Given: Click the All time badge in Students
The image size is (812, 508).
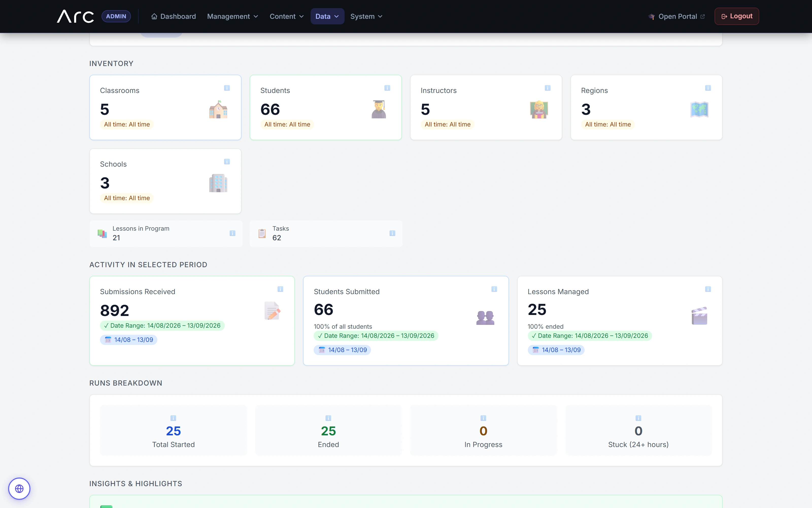Looking at the screenshot, I should 287,124.
